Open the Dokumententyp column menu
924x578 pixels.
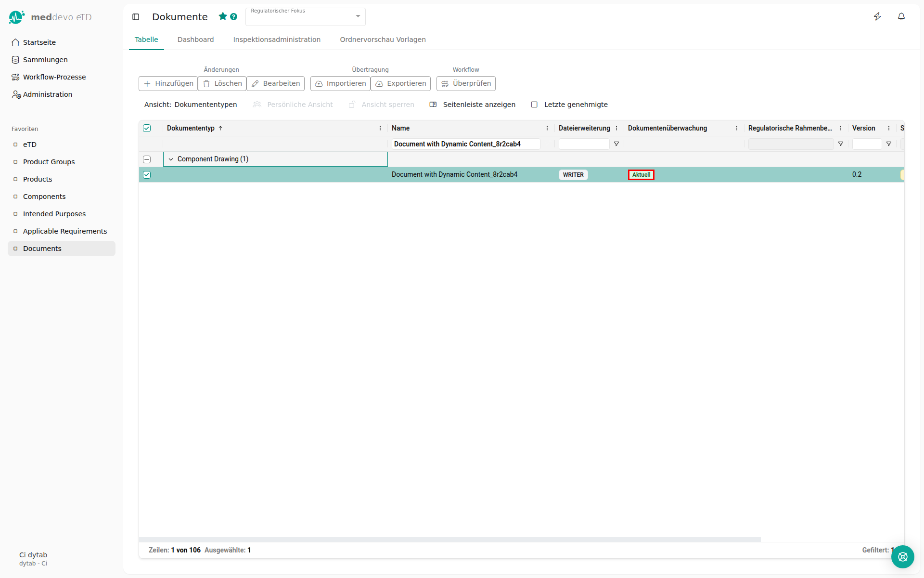pos(380,128)
